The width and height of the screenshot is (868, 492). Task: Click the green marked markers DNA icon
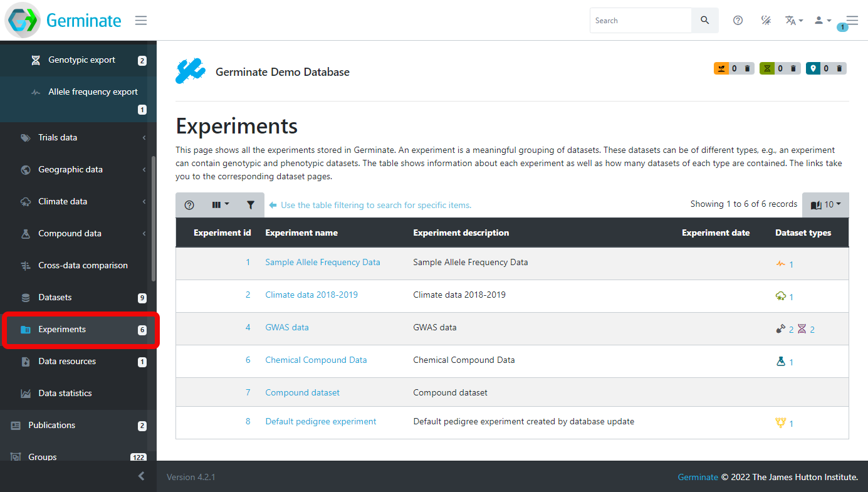767,69
